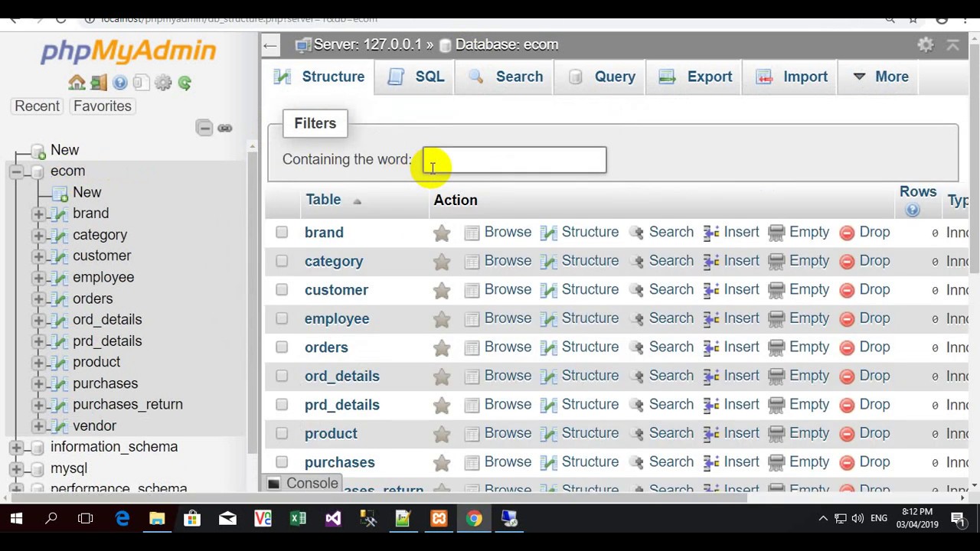Image resolution: width=980 pixels, height=551 pixels.
Task: Open the Export tab
Action: click(x=709, y=77)
